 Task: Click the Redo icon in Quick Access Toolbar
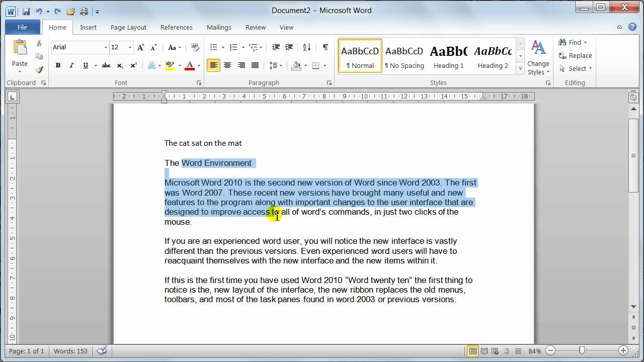(57, 11)
